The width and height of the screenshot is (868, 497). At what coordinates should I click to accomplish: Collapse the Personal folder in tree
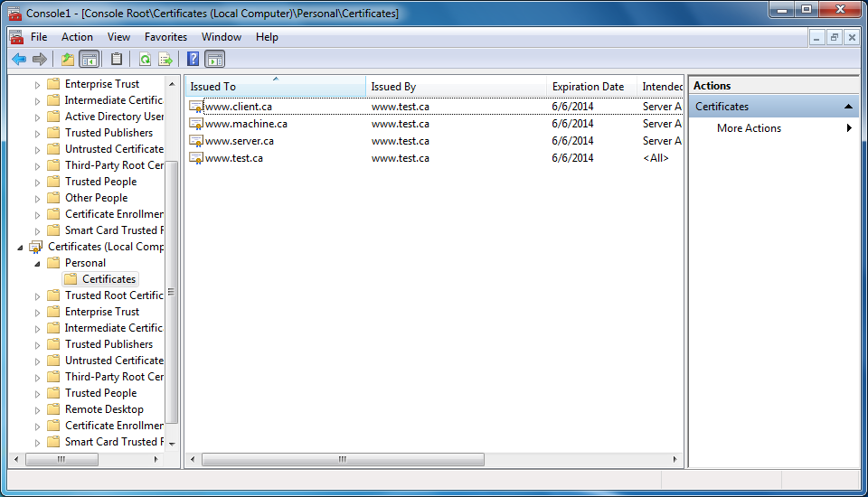(x=37, y=263)
